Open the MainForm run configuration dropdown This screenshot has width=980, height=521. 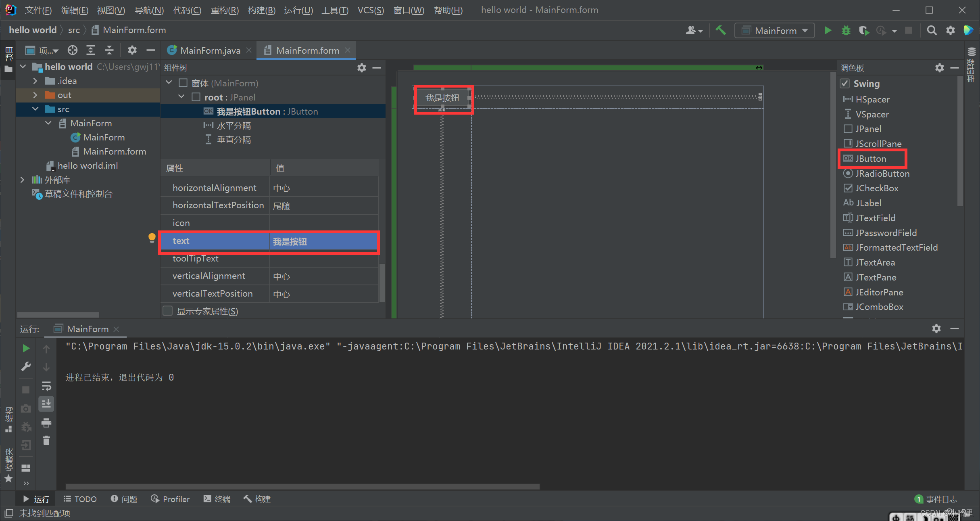[774, 31]
